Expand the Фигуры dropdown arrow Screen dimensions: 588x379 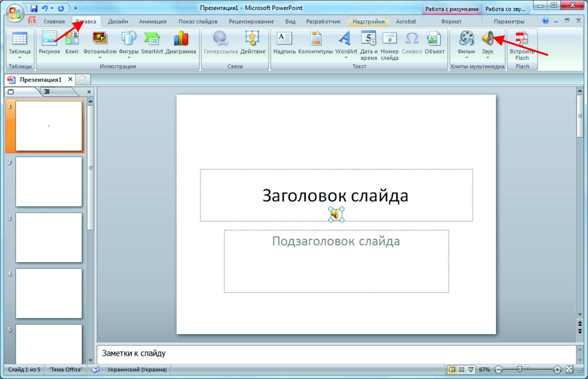coord(129,58)
